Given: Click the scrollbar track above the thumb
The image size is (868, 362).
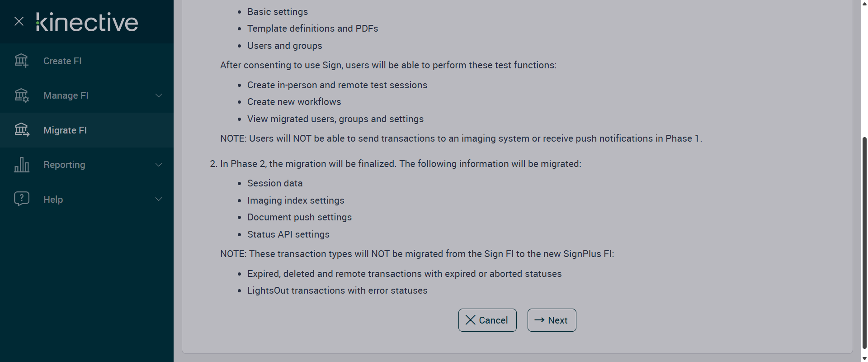Looking at the screenshot, I should pos(864,68).
